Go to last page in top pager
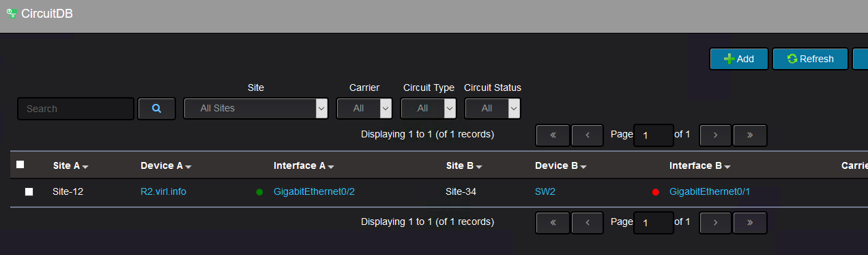Screen dimensions: 868x255 click(x=750, y=135)
